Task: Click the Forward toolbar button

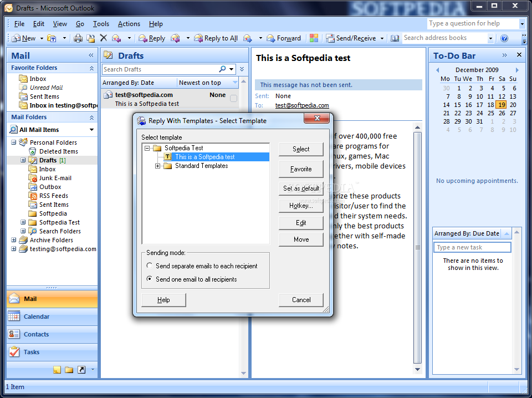Action: [x=284, y=38]
